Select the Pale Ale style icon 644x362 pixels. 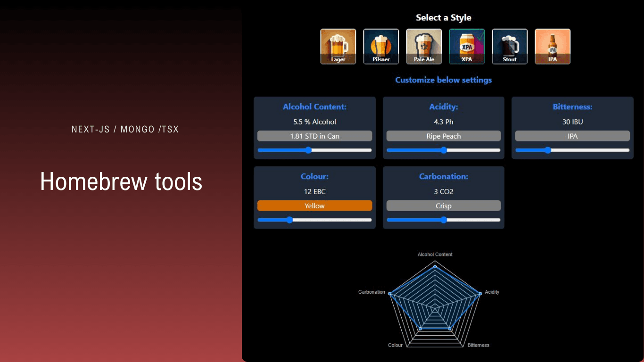(424, 46)
